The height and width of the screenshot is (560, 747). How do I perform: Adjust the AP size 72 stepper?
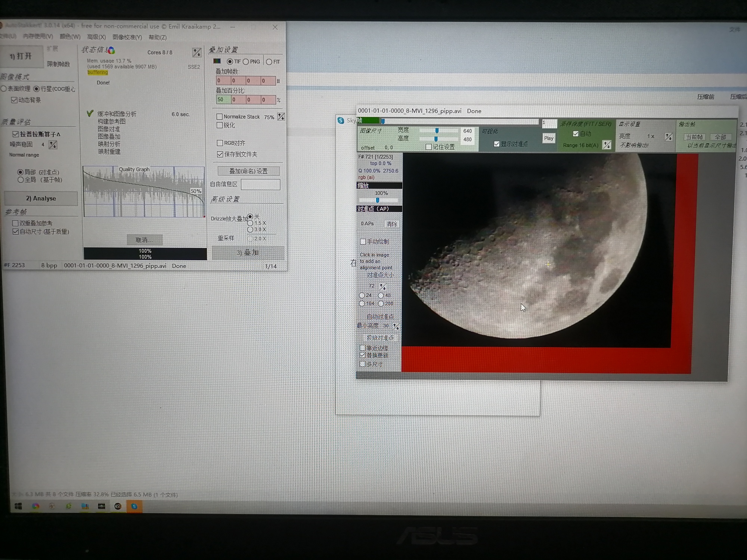click(x=383, y=286)
